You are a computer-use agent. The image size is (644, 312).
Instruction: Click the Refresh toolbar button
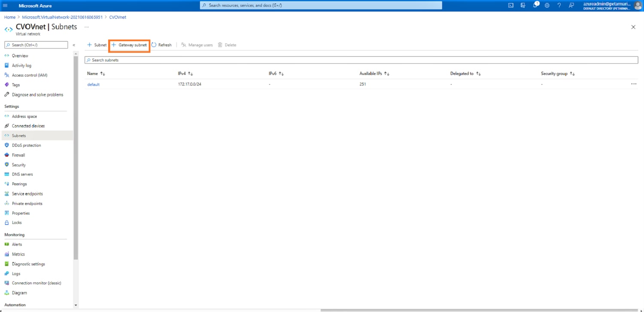tap(161, 45)
